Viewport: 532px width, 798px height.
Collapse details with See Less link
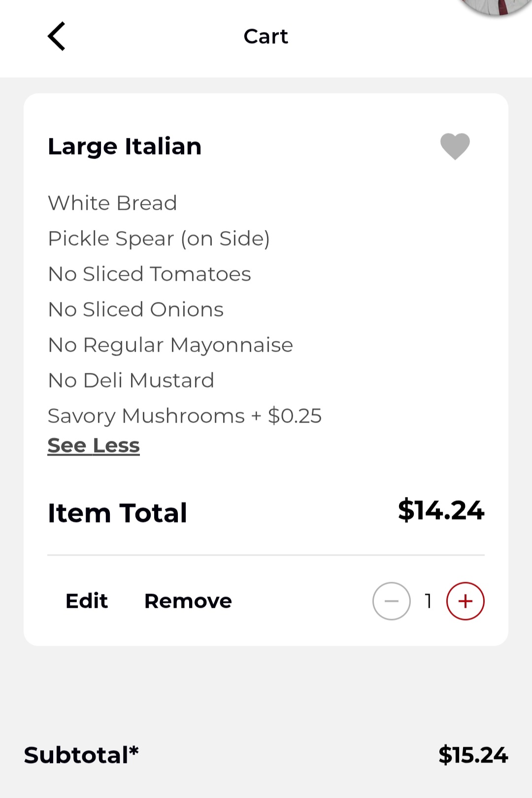94,445
